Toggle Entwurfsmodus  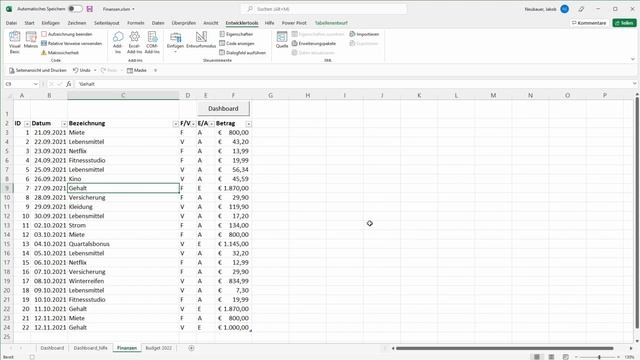(201, 40)
